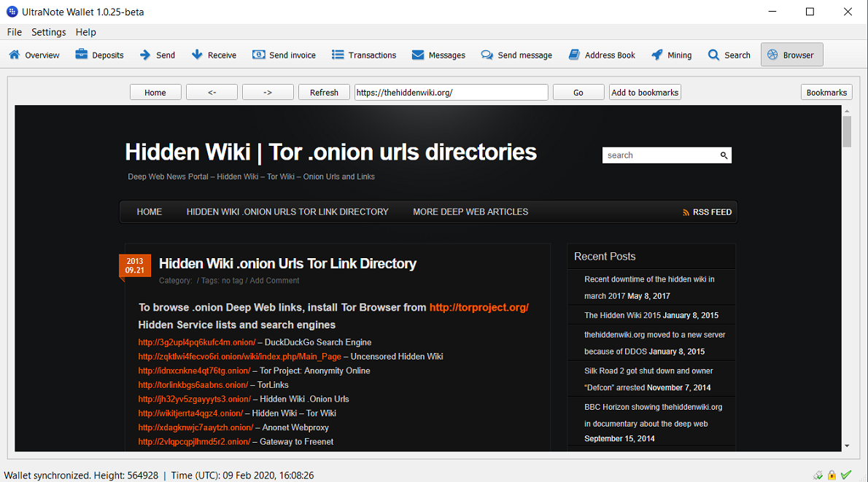
Task: Click the vertical scrollbar thumb
Action: 847,132
